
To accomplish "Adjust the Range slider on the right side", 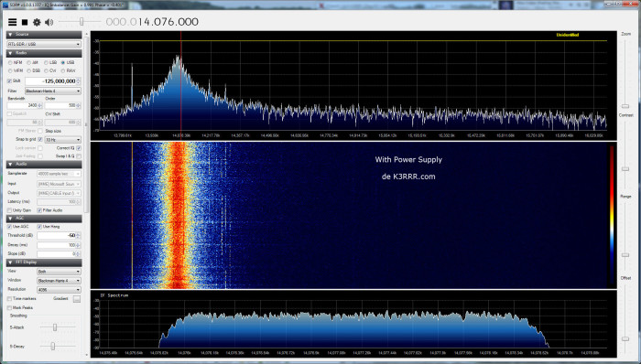I will pyautogui.click(x=625, y=254).
